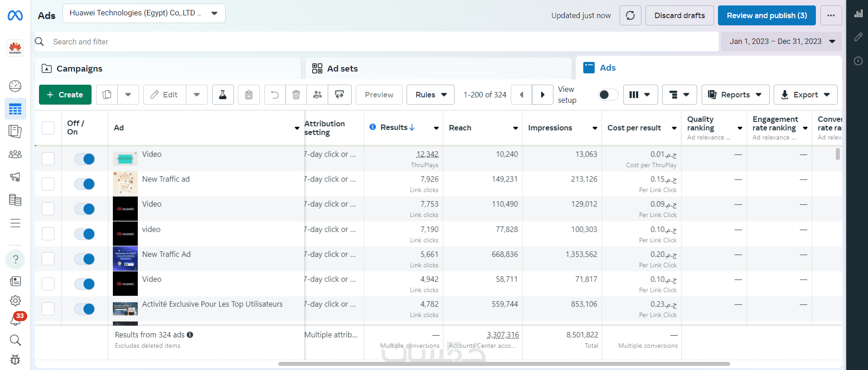The width and height of the screenshot is (868, 370).
Task: Click the sidebar search magnifier icon
Action: (15, 340)
